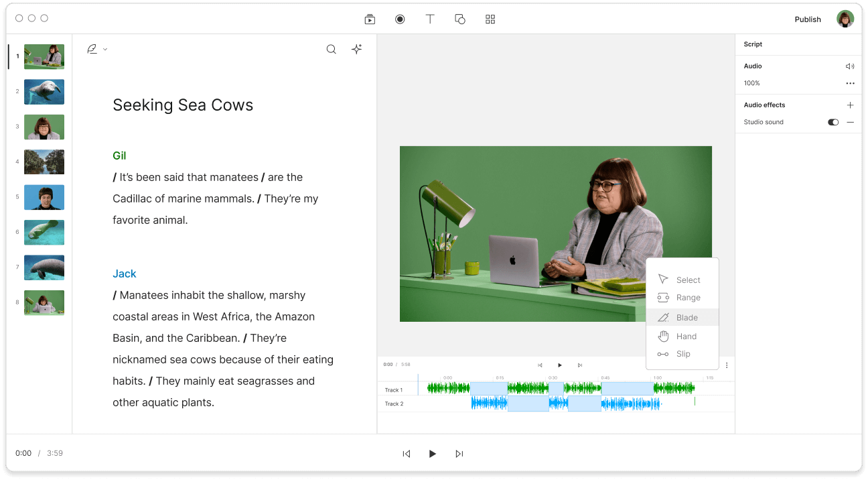Image resolution: width=868 pixels, height=480 pixels.
Task: Open the templates grid icon
Action: [490, 19]
